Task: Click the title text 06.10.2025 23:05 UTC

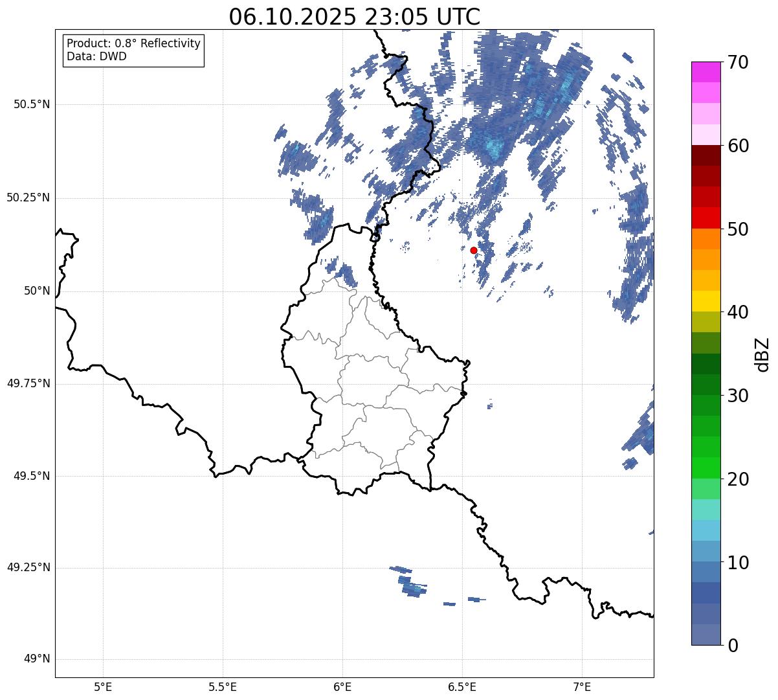Action: (x=355, y=17)
